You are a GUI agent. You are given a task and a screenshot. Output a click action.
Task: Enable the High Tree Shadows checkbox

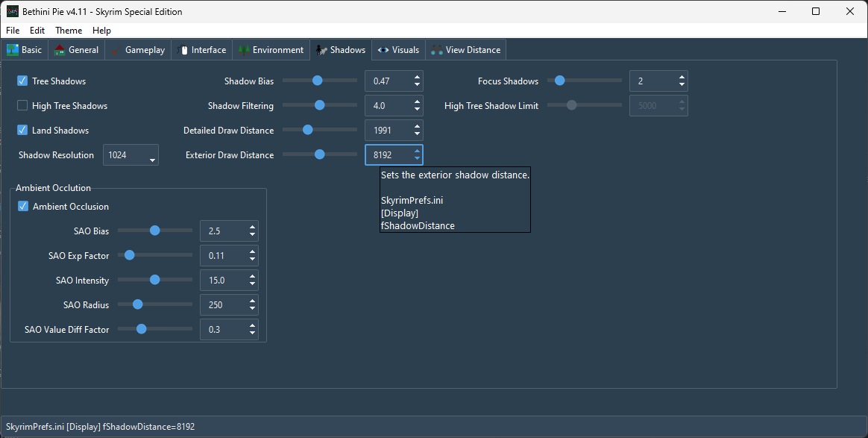(22, 105)
